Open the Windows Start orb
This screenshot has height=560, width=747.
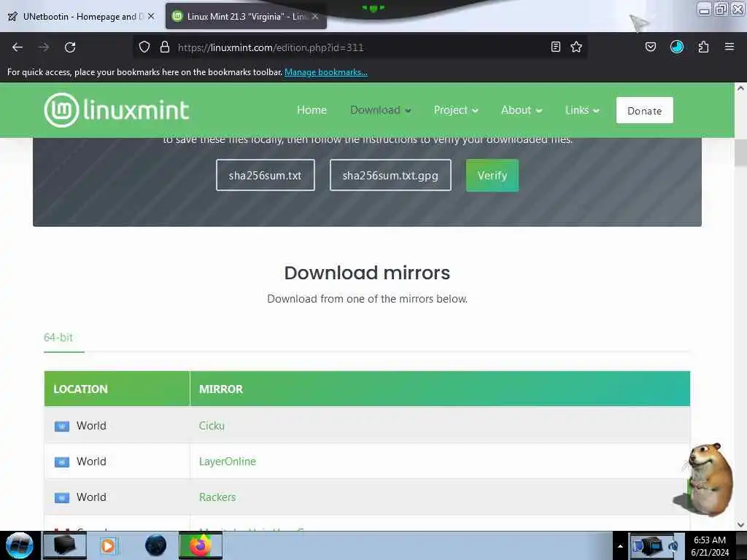pos(20,545)
